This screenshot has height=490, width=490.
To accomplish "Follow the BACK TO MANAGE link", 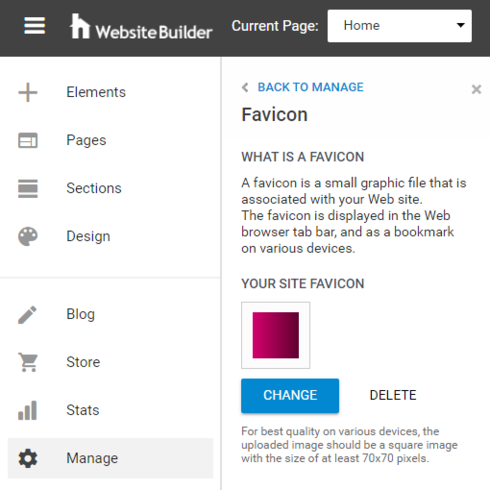I will [x=310, y=87].
